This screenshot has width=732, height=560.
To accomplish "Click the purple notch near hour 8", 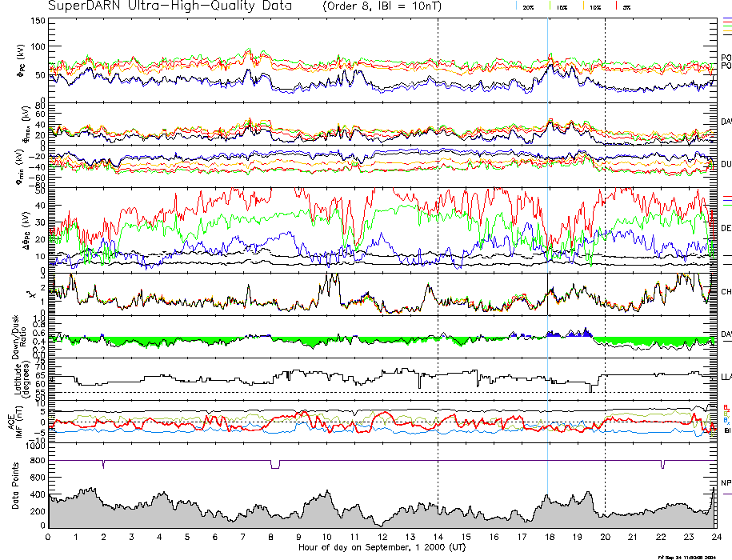I will coord(274,465).
